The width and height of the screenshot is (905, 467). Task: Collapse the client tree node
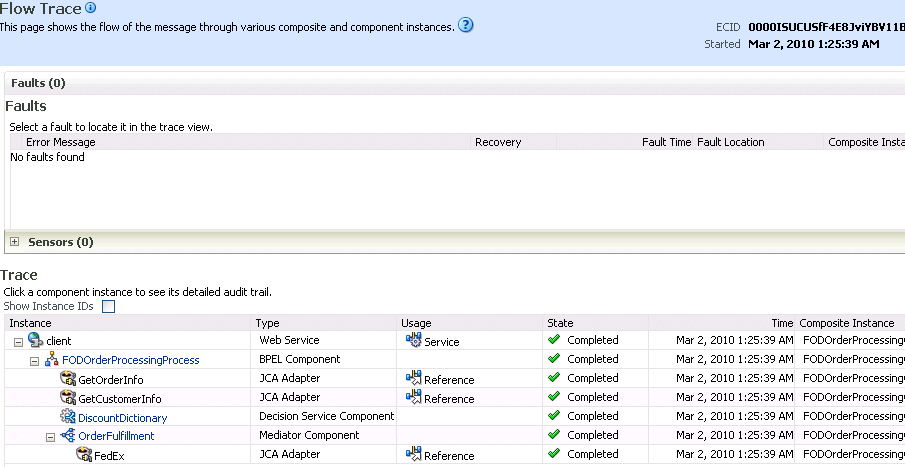coord(18,342)
